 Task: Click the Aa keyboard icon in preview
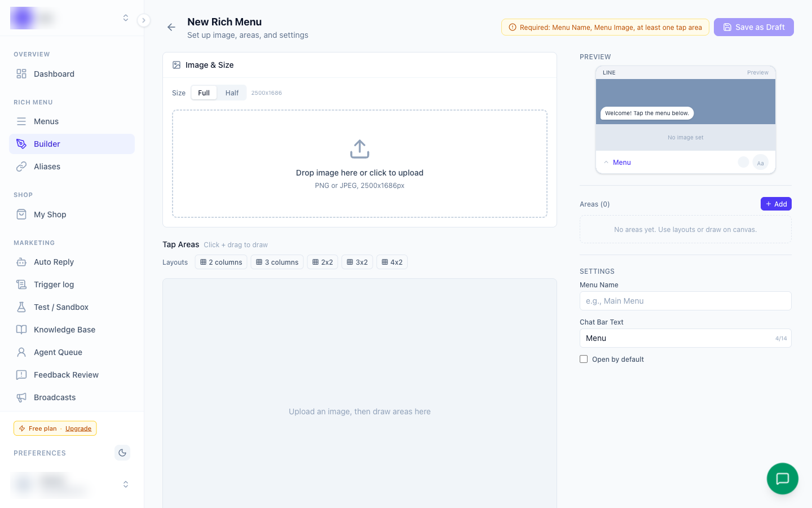(x=760, y=163)
